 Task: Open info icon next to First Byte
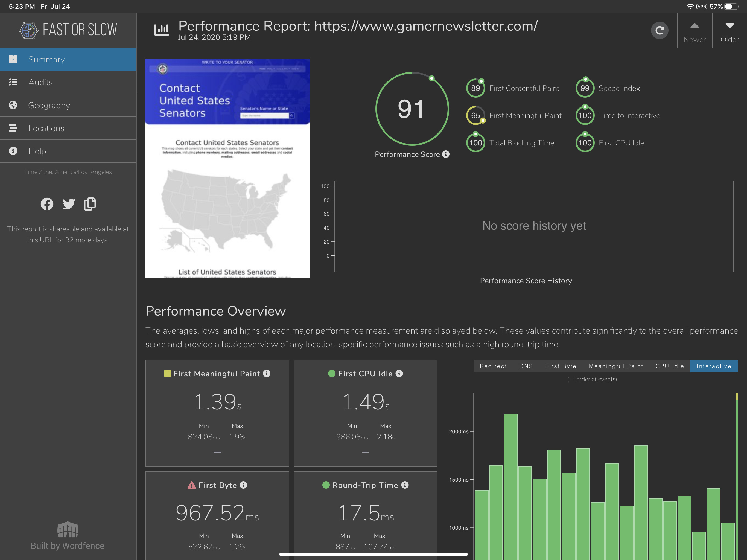pos(243,485)
